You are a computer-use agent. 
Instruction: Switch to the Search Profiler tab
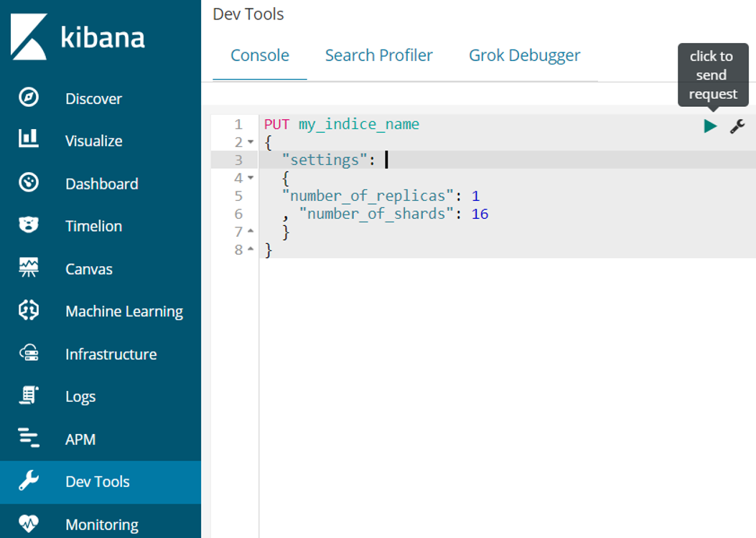coord(379,55)
